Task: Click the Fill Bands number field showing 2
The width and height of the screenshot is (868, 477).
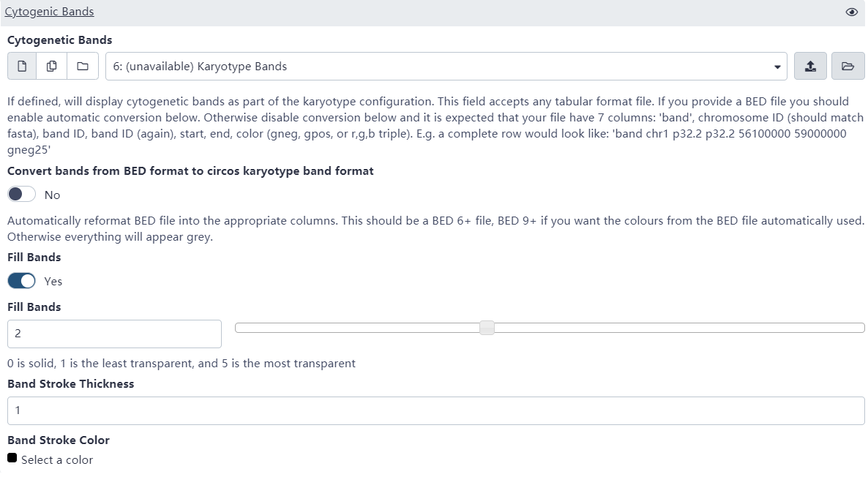Action: 114,334
